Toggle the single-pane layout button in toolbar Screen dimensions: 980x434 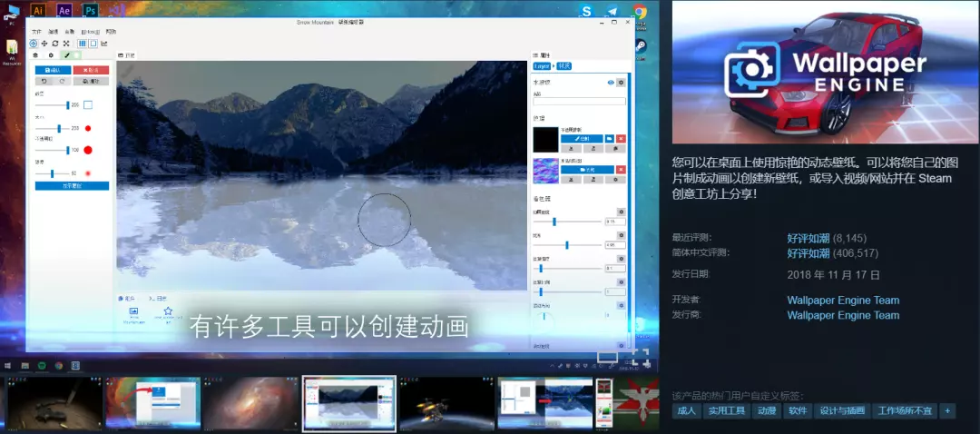coord(93,44)
